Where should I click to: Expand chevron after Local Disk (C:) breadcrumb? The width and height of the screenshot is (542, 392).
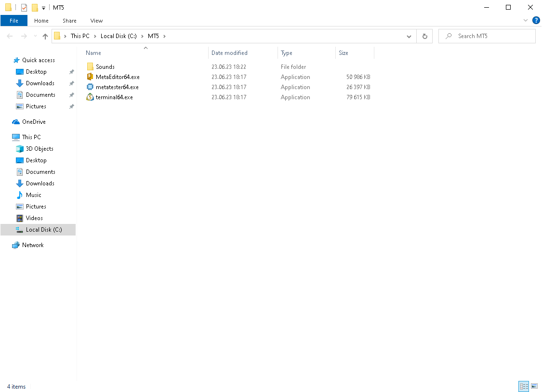142,36
